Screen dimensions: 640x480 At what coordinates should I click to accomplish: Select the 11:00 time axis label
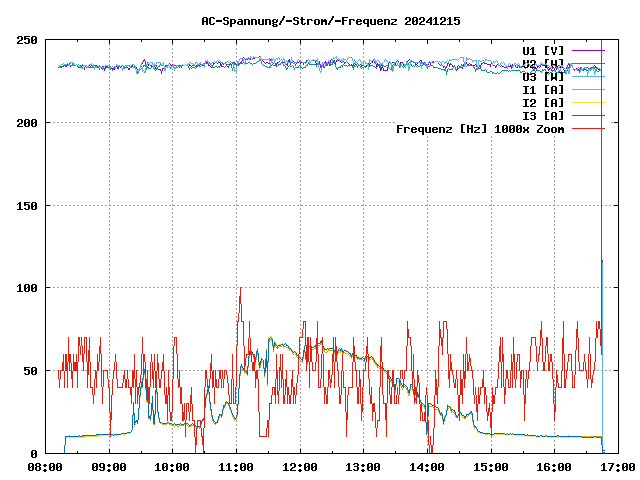point(236,467)
